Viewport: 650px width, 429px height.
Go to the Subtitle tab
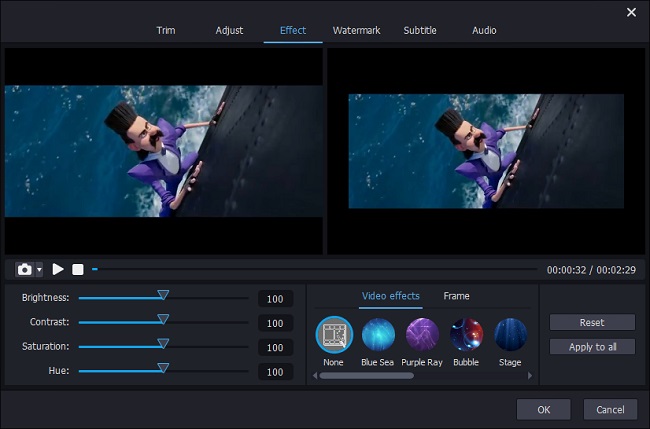(420, 30)
